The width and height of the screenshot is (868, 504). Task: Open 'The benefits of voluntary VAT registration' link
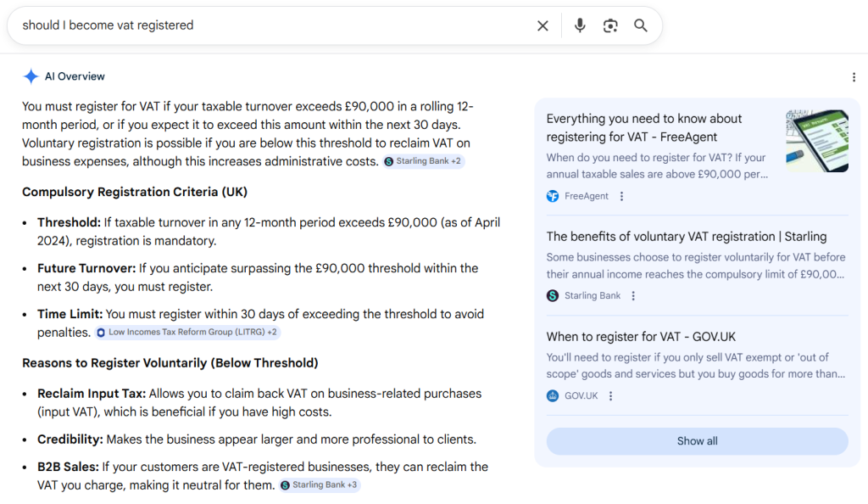[x=686, y=237]
